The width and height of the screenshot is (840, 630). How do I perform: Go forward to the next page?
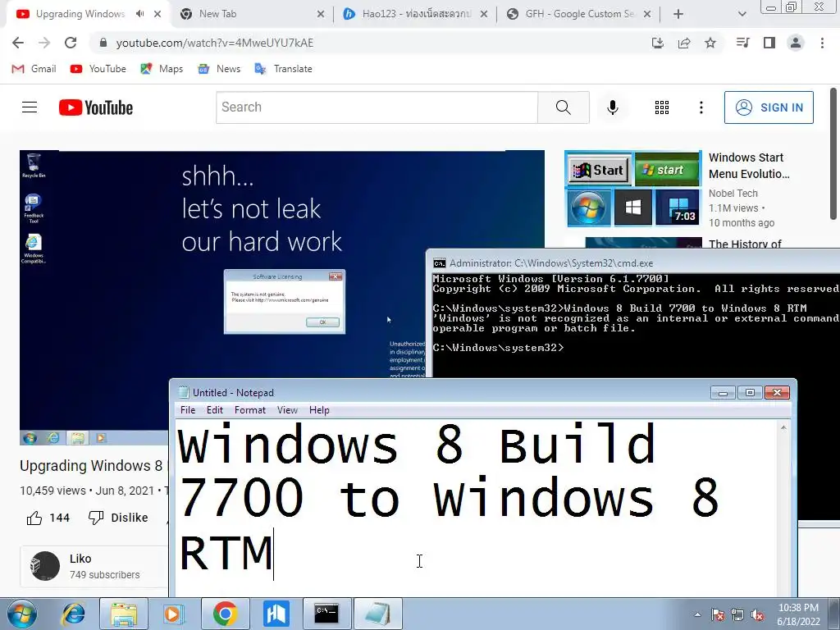click(44, 43)
